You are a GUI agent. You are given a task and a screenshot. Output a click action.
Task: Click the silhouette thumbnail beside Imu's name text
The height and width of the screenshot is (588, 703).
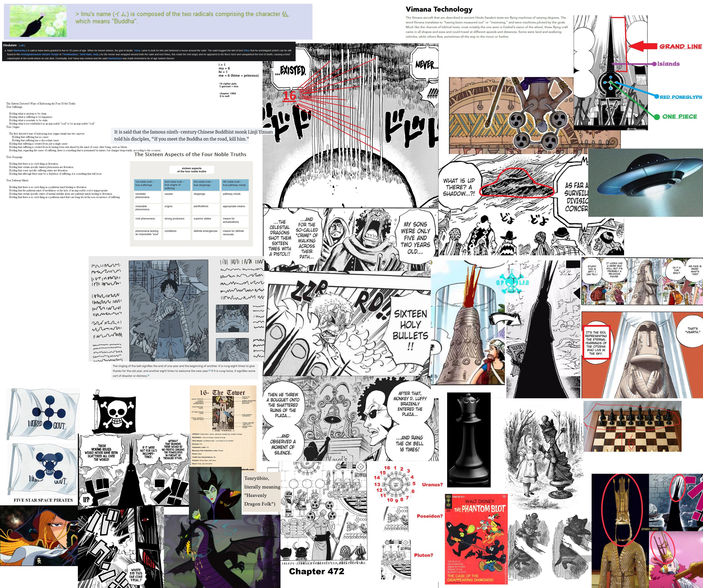38,21
